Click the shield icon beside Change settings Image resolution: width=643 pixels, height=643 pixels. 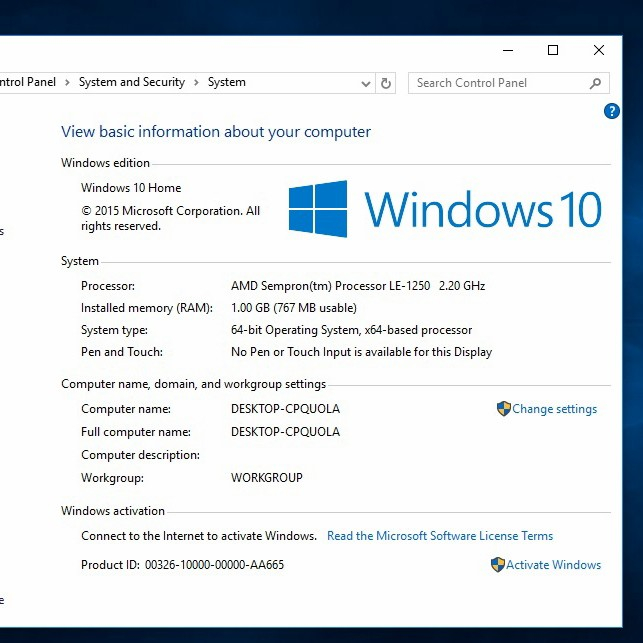pyautogui.click(x=504, y=409)
